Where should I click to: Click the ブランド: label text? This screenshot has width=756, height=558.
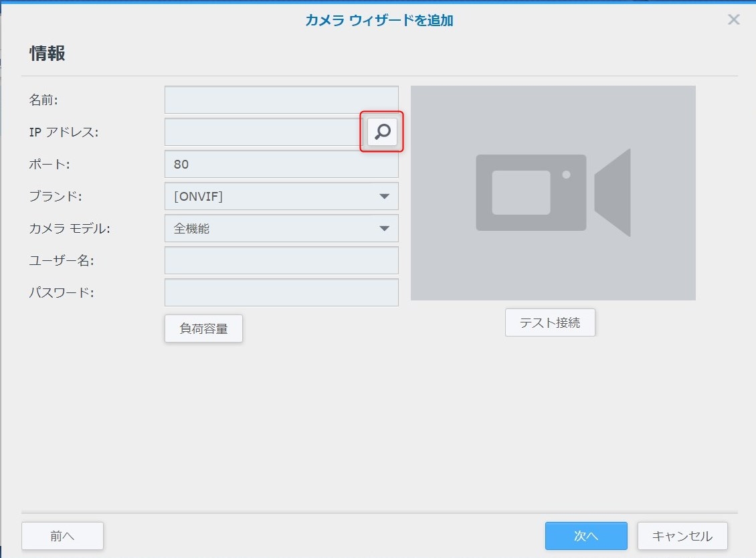pos(55,197)
